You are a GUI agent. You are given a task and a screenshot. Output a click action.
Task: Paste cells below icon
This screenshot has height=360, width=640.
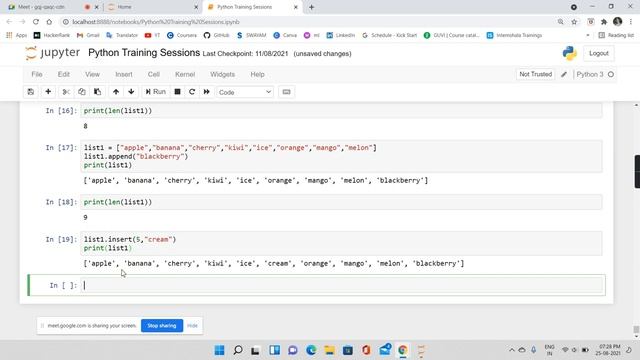point(97,92)
